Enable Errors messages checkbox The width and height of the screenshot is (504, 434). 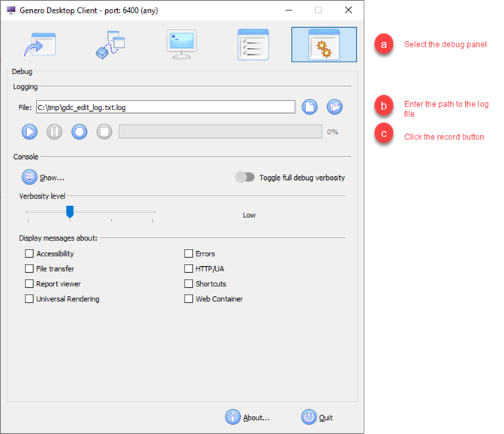click(x=189, y=253)
